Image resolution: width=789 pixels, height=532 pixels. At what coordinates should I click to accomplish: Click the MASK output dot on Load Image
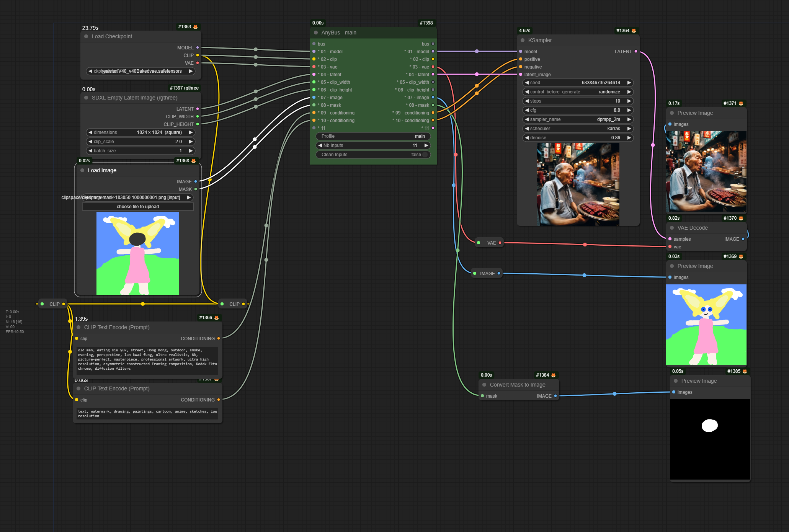click(x=196, y=189)
